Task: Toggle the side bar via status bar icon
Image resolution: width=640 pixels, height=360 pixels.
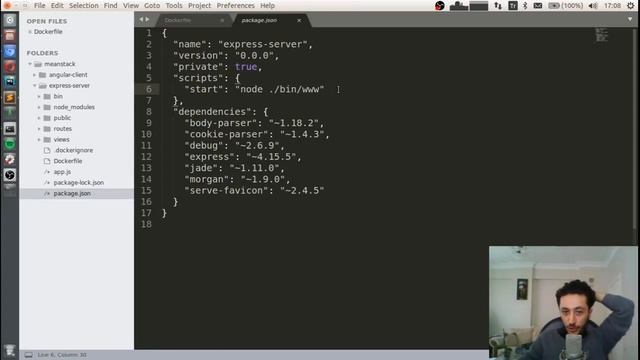Action: tap(28, 355)
